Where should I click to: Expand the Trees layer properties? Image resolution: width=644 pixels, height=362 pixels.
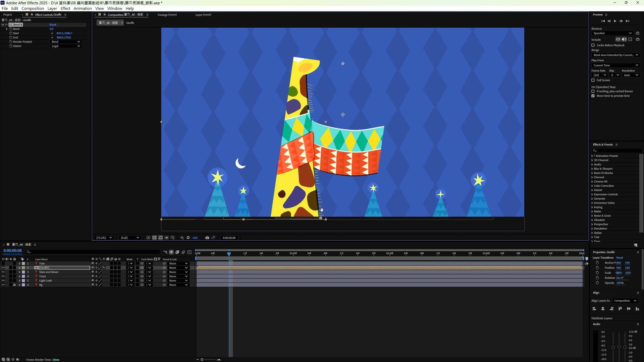[x=19, y=277]
